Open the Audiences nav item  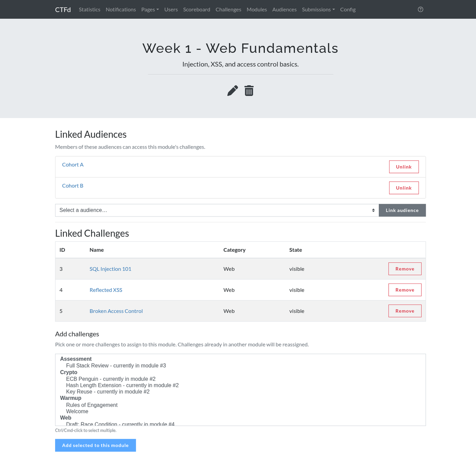click(x=284, y=10)
